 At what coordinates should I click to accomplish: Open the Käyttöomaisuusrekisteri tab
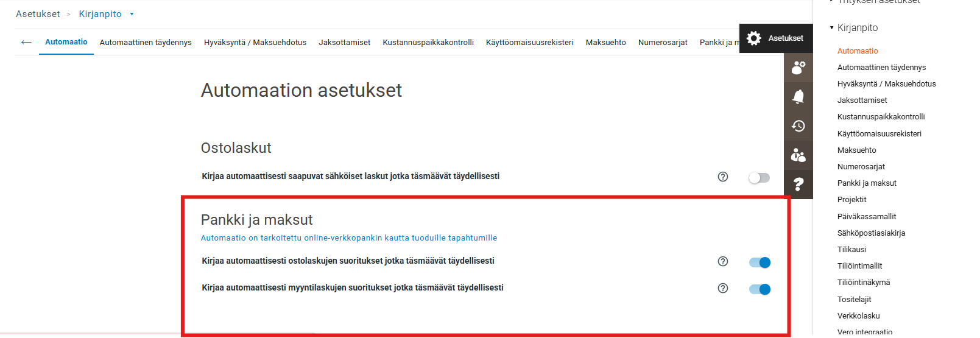(x=529, y=43)
